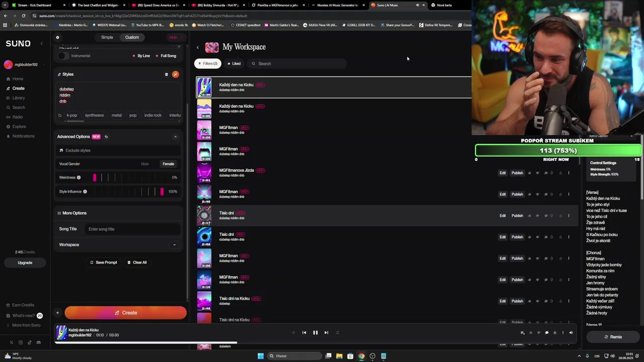Screen dimensions: 644x362
Task: Click the plus icon beside Create button
Action: 57,313
